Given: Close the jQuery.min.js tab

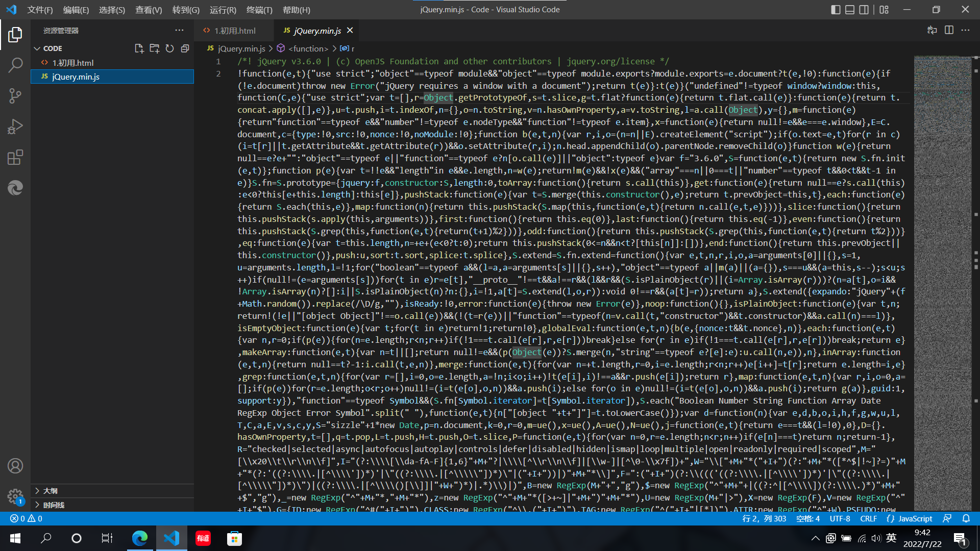Looking at the screenshot, I should pos(350,31).
